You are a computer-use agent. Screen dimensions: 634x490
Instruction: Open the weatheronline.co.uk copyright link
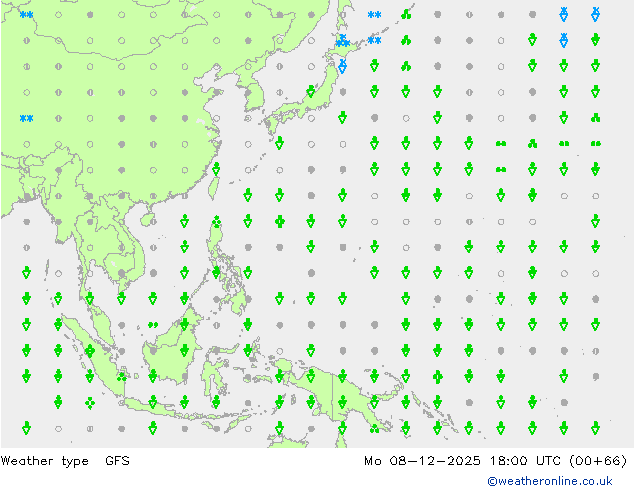tap(550, 481)
